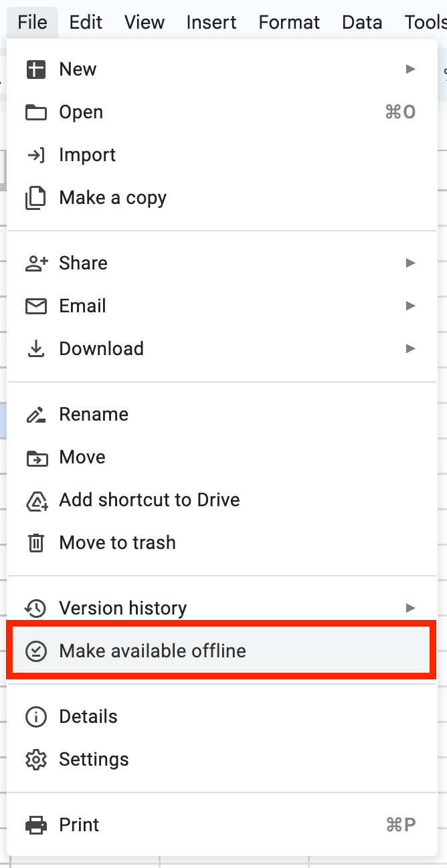The height and width of the screenshot is (868, 447).
Task: Click the Make a copy icon
Action: coord(35,199)
